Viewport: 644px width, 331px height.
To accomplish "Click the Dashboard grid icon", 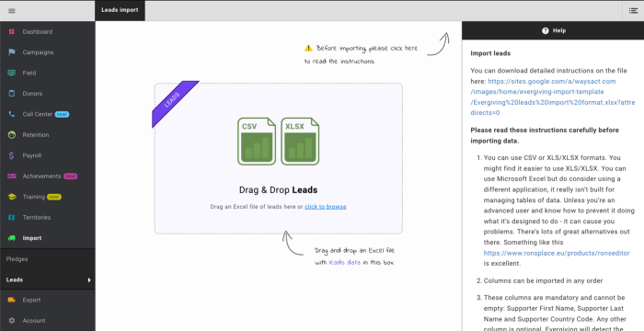I will pos(12,31).
